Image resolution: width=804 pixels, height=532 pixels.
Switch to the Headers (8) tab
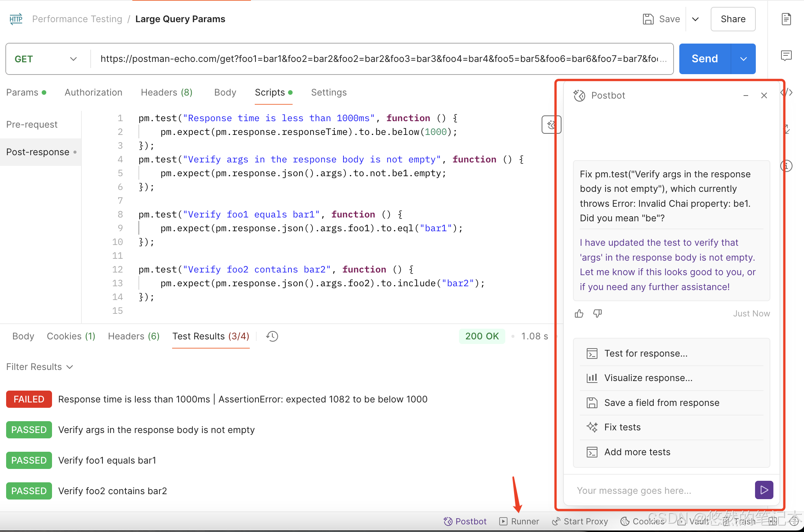(166, 92)
